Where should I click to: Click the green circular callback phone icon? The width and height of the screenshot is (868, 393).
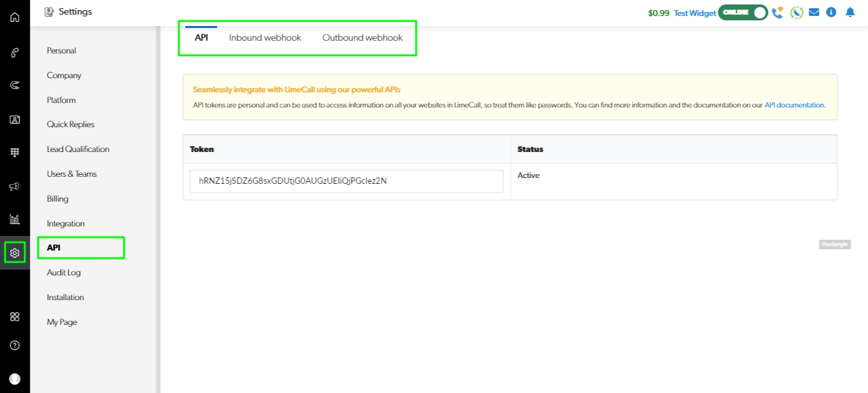click(x=797, y=12)
